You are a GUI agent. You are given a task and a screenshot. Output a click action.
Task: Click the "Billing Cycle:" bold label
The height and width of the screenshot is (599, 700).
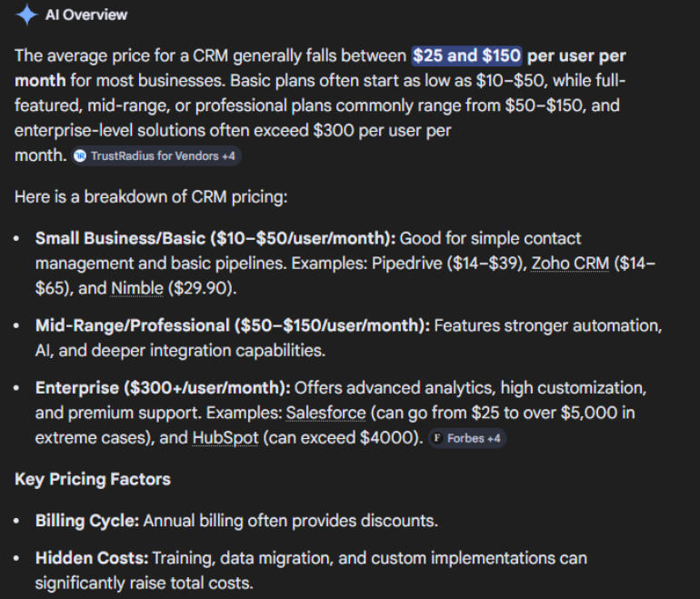pyautogui.click(x=87, y=522)
